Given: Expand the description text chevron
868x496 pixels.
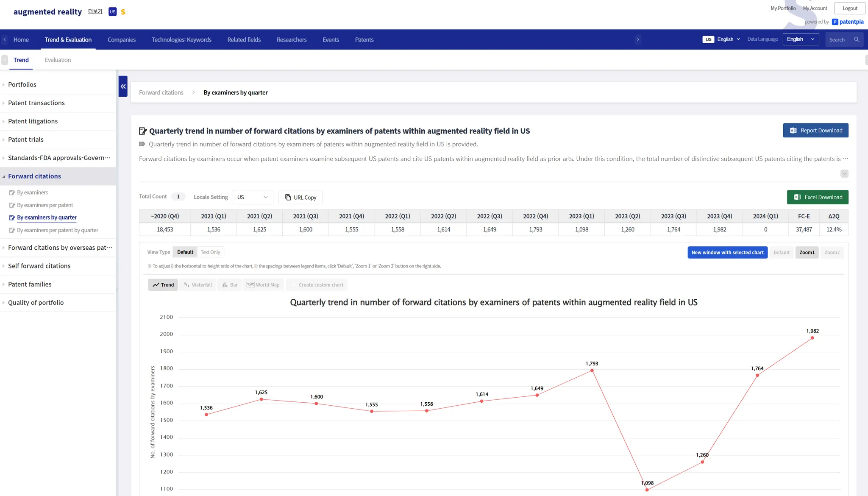Looking at the screenshot, I should [844, 173].
